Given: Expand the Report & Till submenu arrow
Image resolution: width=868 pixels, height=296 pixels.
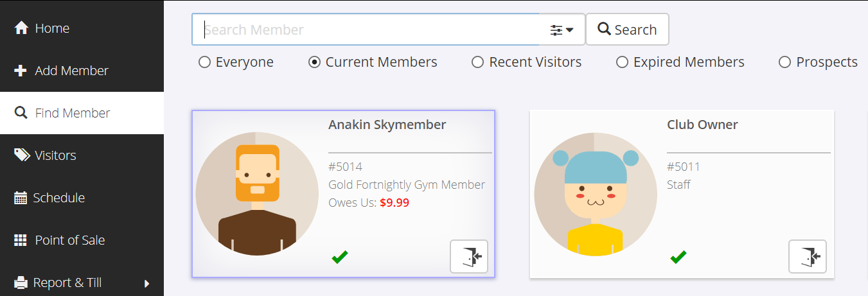Looking at the screenshot, I should pos(146,283).
